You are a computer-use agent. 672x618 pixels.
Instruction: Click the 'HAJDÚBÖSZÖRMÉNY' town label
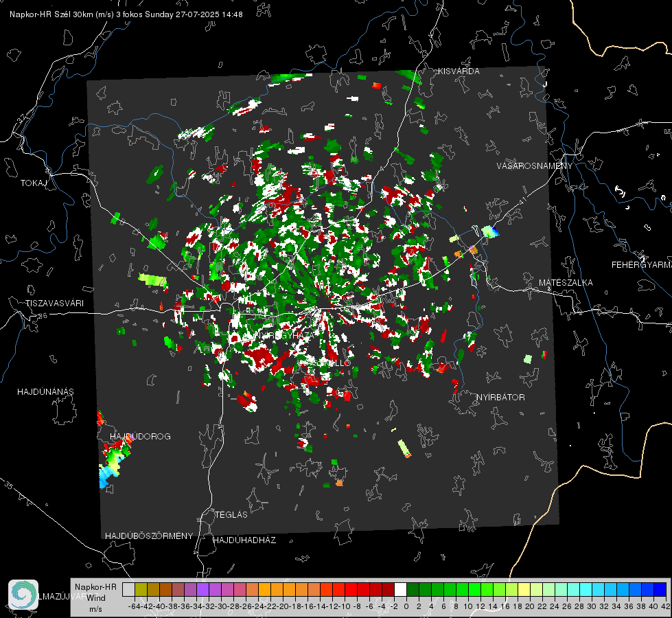(149, 536)
